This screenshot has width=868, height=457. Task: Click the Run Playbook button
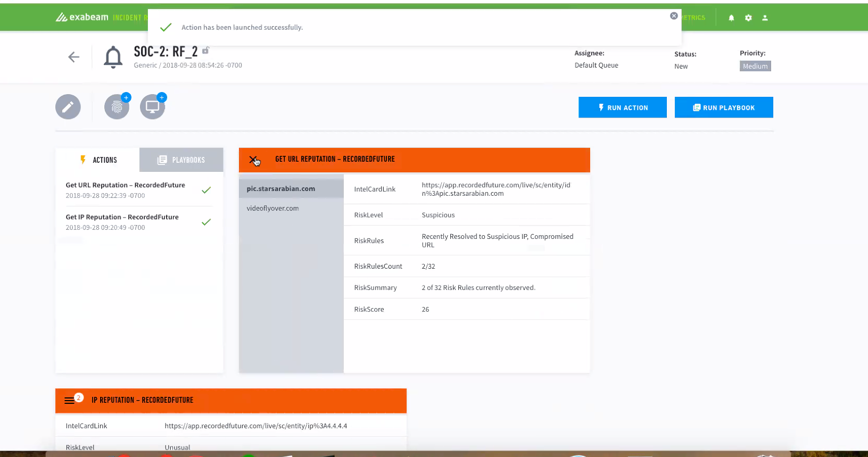723,107
